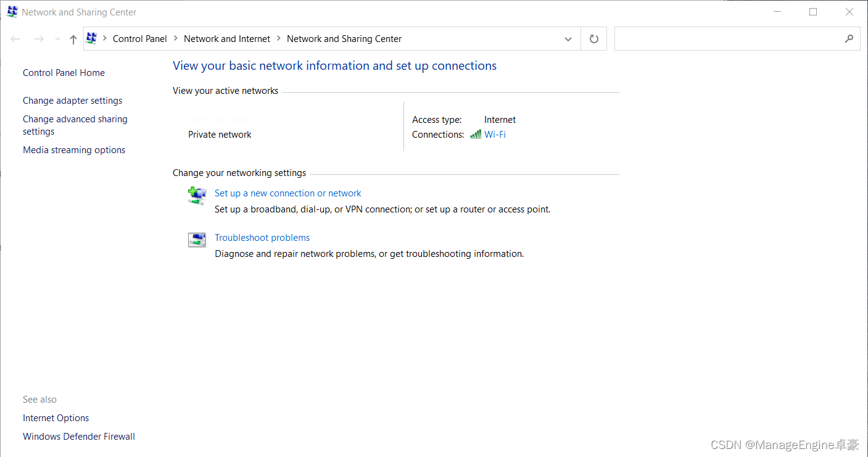Click the search magnifier icon
This screenshot has height=457, width=868.
pyautogui.click(x=849, y=39)
